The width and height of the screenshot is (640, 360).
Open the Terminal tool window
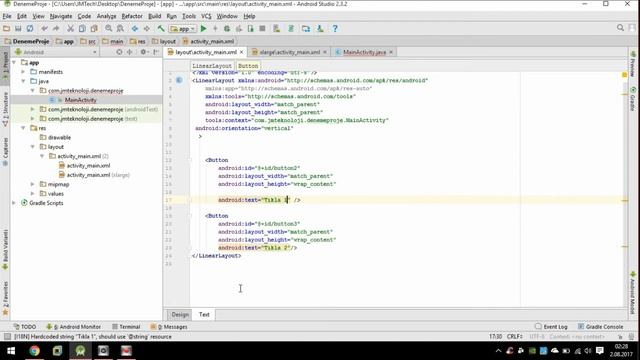(x=126, y=327)
